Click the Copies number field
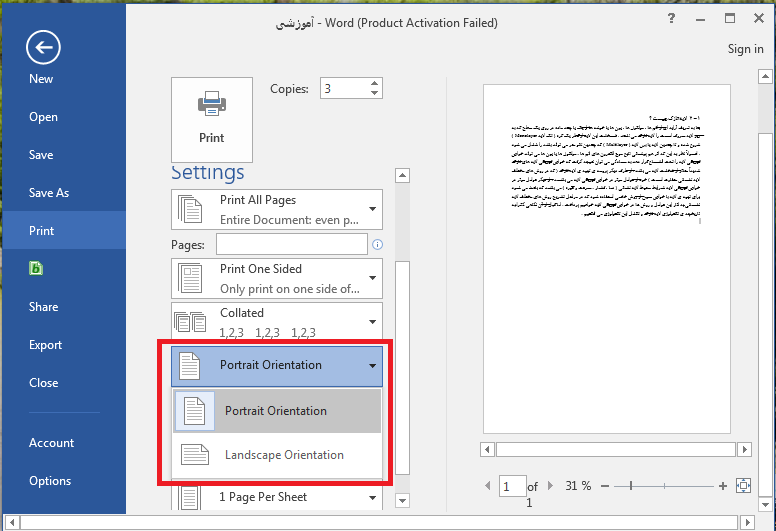The height and width of the screenshot is (531, 776). tap(345, 89)
